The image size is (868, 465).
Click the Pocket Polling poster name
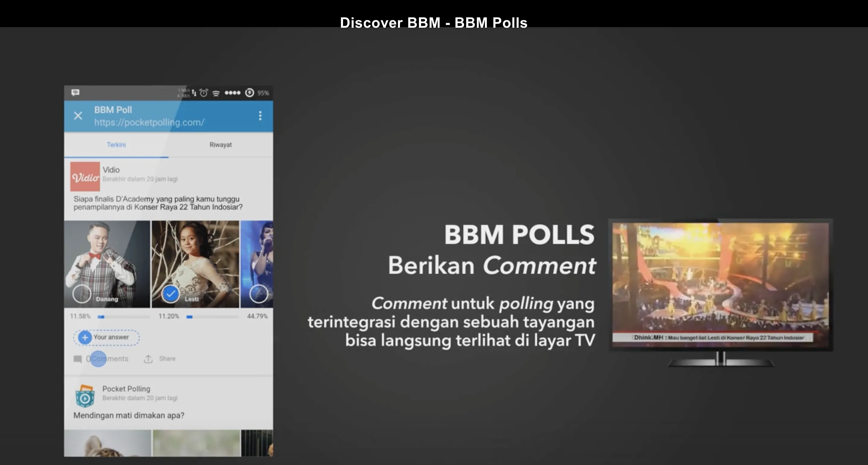pos(126,389)
